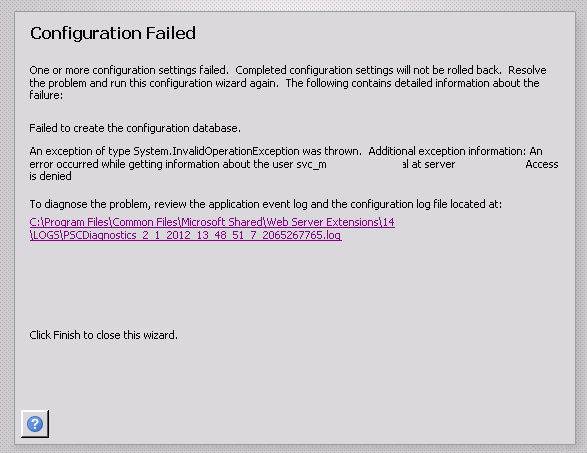Select the Configuration Failed heading
Viewport: 587px width, 453px height.
pos(113,33)
